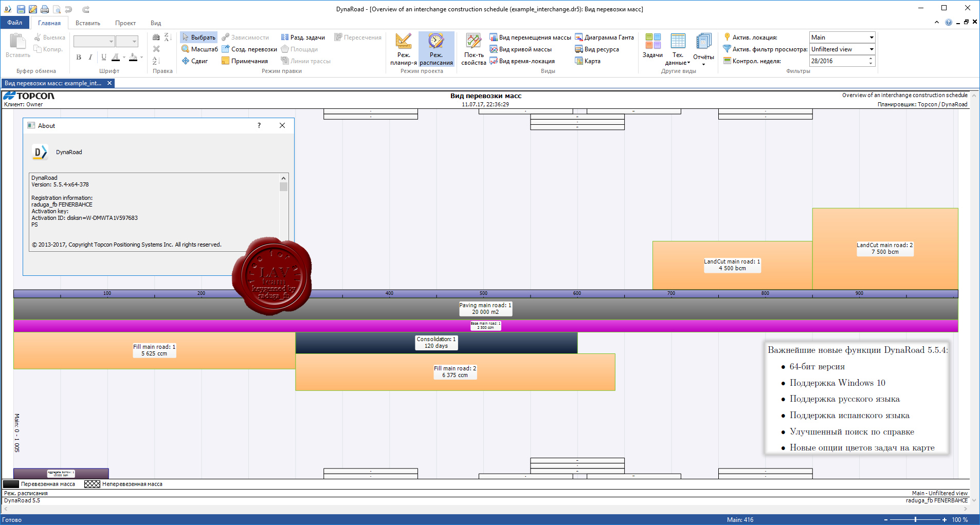This screenshot has height=525, width=980.
Task: Toggle italic formatting in Шрифт group
Action: coord(90,57)
